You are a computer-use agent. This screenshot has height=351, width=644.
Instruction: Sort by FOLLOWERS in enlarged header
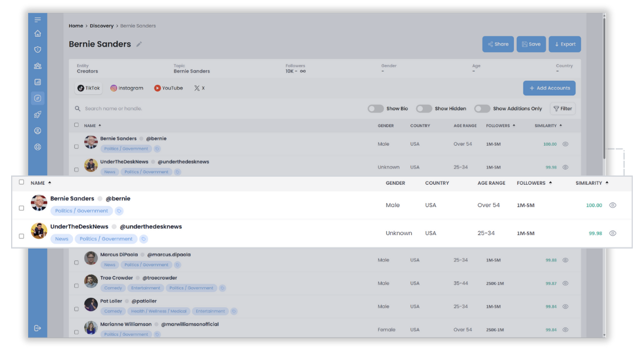click(x=535, y=183)
